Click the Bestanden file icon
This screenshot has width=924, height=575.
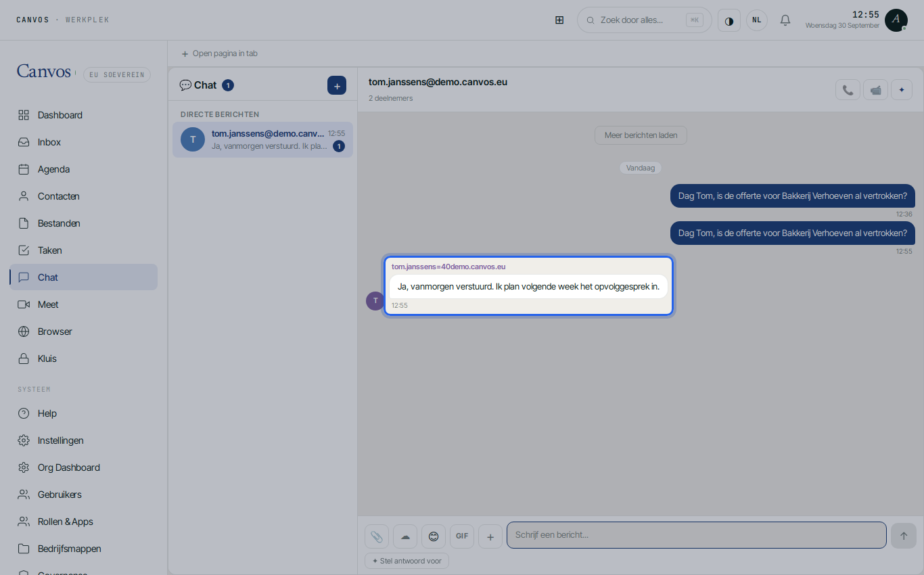(x=24, y=223)
